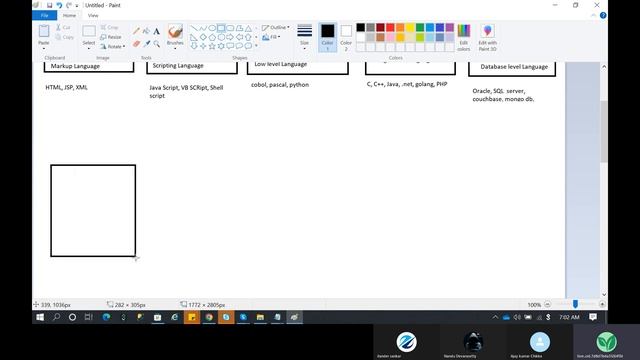Open Chrome from the taskbar
This screenshot has width=640, height=360.
tap(209, 317)
